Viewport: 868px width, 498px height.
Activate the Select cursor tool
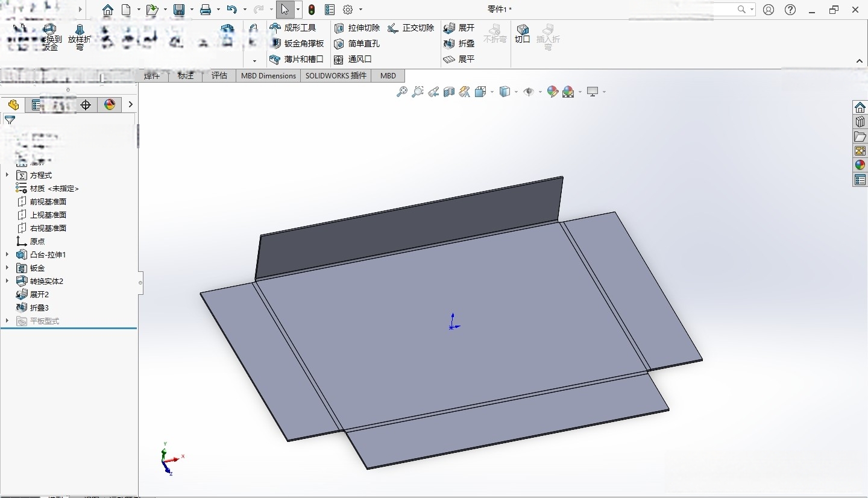coord(285,10)
